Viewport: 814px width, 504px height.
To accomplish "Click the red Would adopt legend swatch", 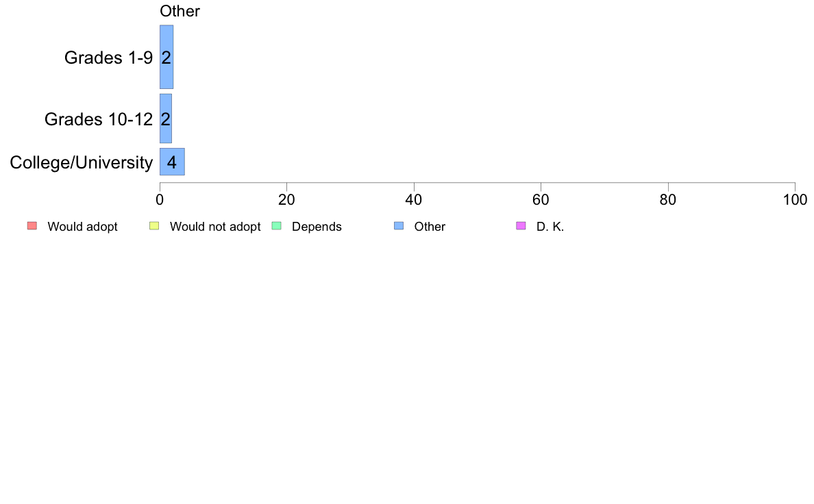I will pyautogui.click(x=32, y=226).
